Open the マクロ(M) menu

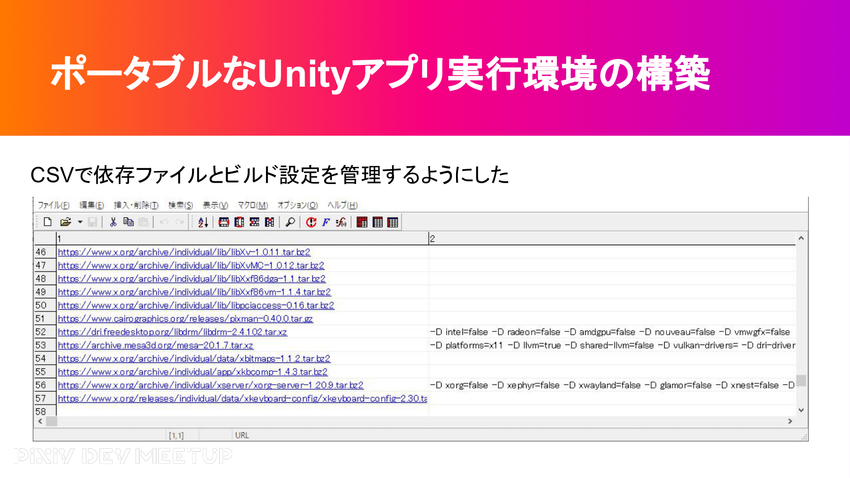252,205
